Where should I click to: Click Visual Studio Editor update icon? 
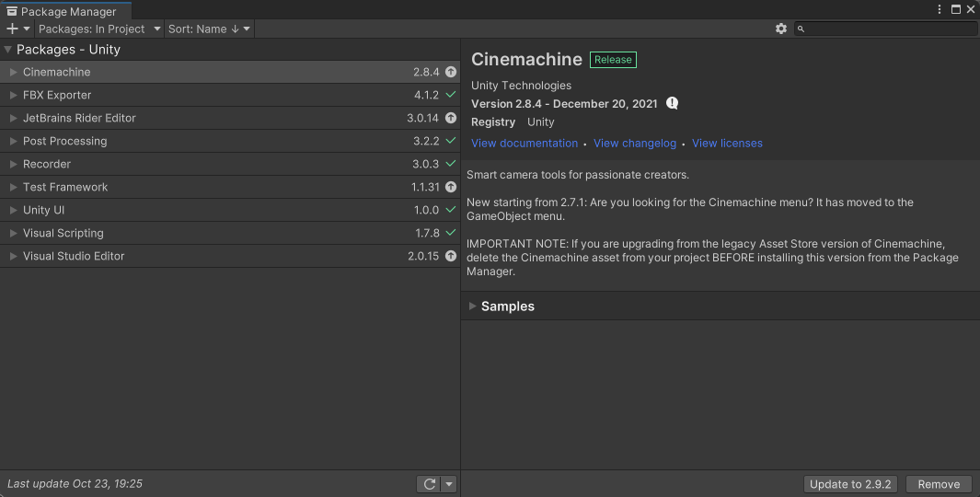(451, 256)
